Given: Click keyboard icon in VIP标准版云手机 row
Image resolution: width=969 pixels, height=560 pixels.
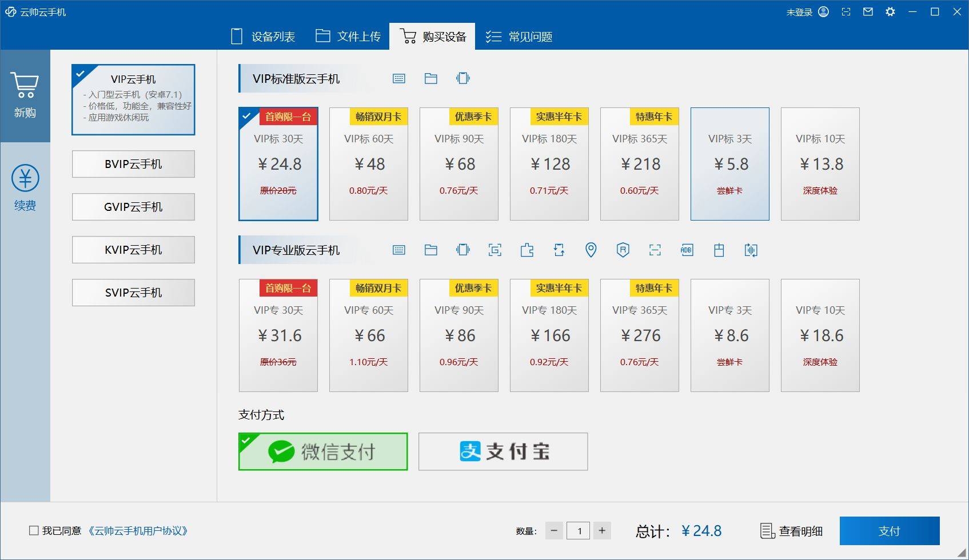Looking at the screenshot, I should pos(399,79).
